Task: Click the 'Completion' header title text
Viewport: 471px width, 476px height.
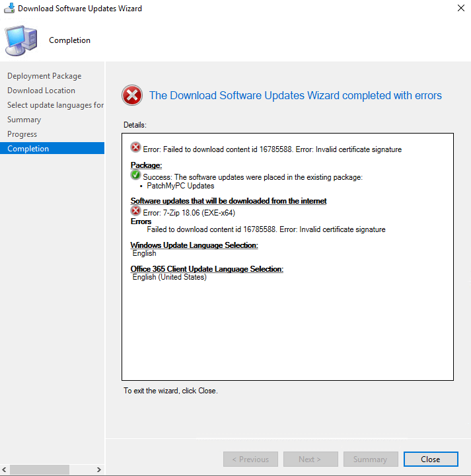Action: point(70,40)
